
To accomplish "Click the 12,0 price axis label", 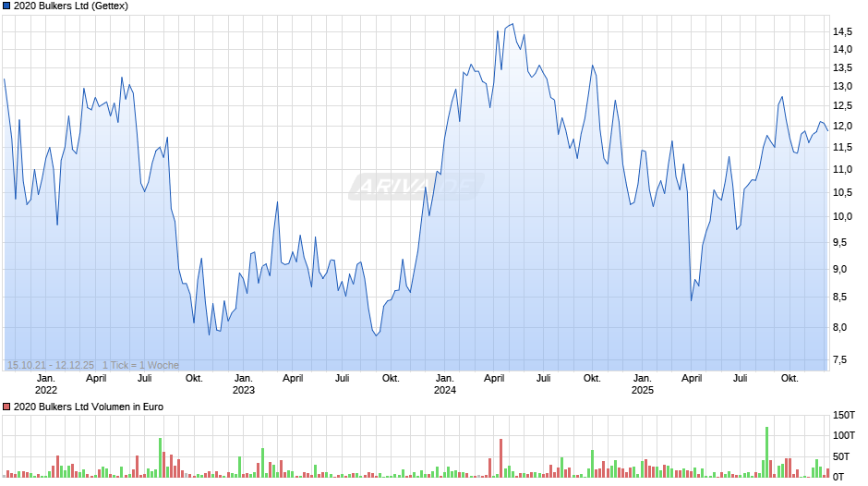I will click(x=842, y=126).
